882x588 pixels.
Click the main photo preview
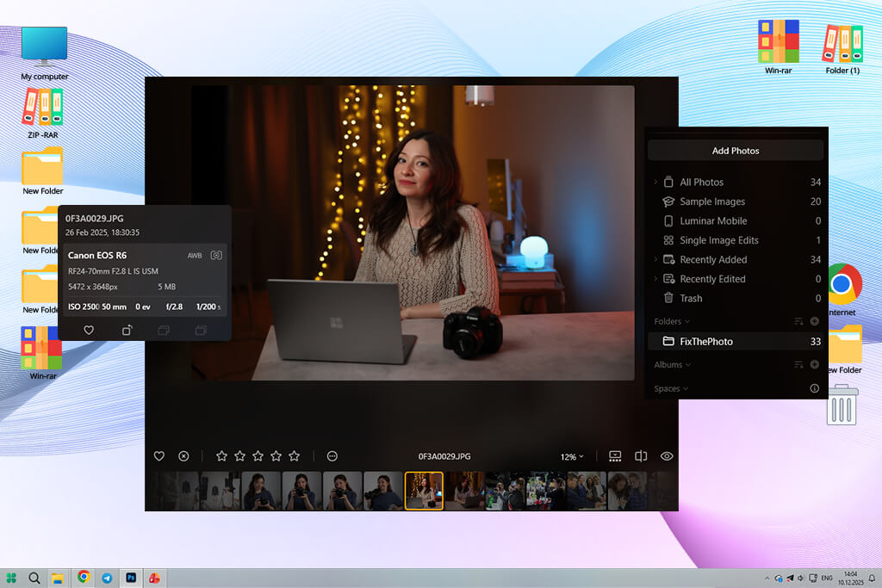point(413,232)
